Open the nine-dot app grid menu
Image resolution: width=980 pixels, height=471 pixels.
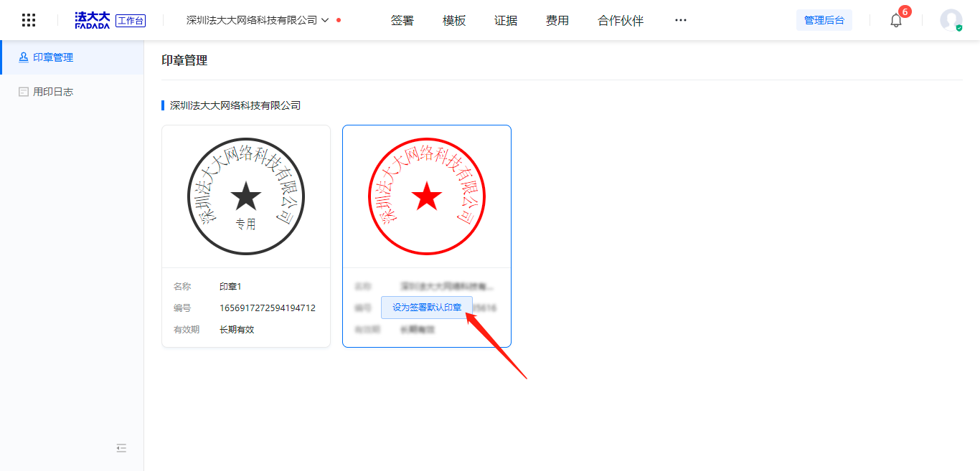29,20
